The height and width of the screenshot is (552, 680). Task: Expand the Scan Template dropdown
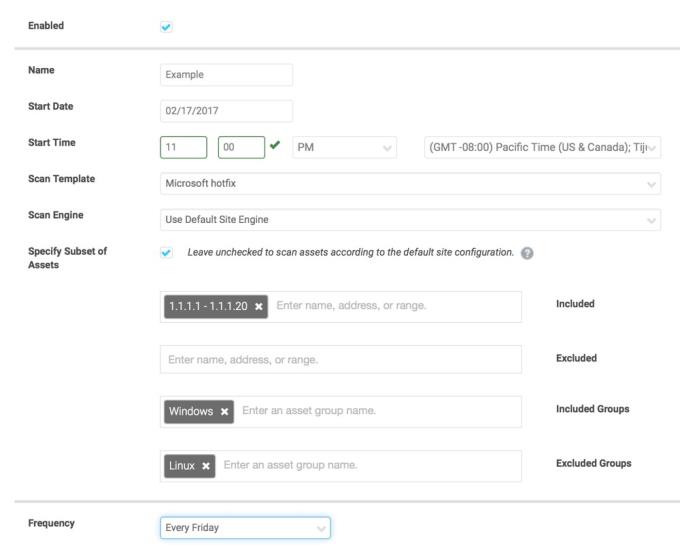pos(410,184)
